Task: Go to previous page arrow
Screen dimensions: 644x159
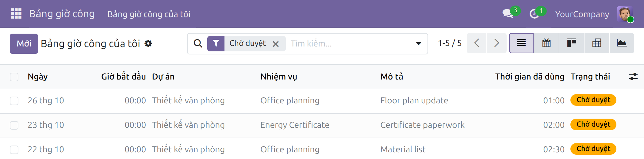Action: 477,43
